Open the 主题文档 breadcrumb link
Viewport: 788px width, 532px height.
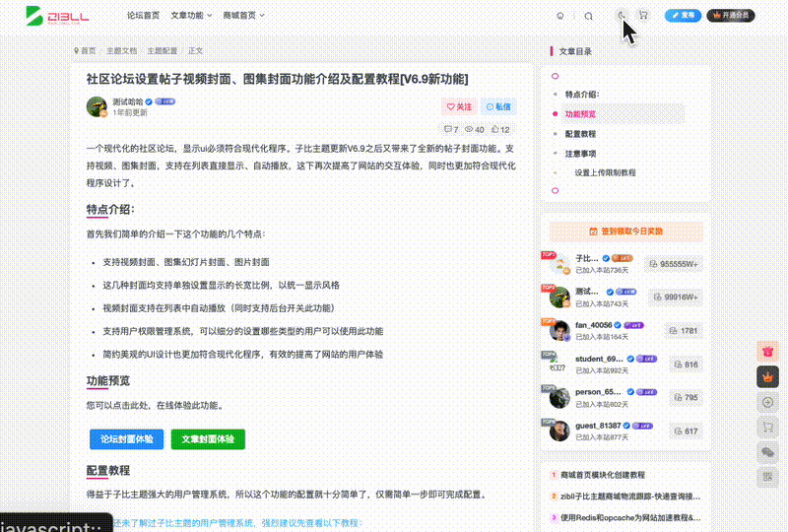(122, 50)
